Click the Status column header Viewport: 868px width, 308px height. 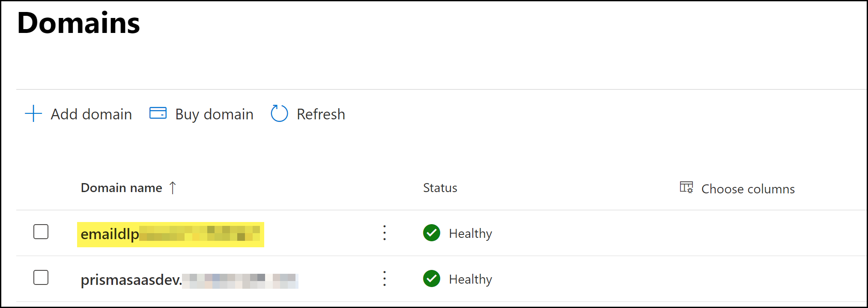440,188
